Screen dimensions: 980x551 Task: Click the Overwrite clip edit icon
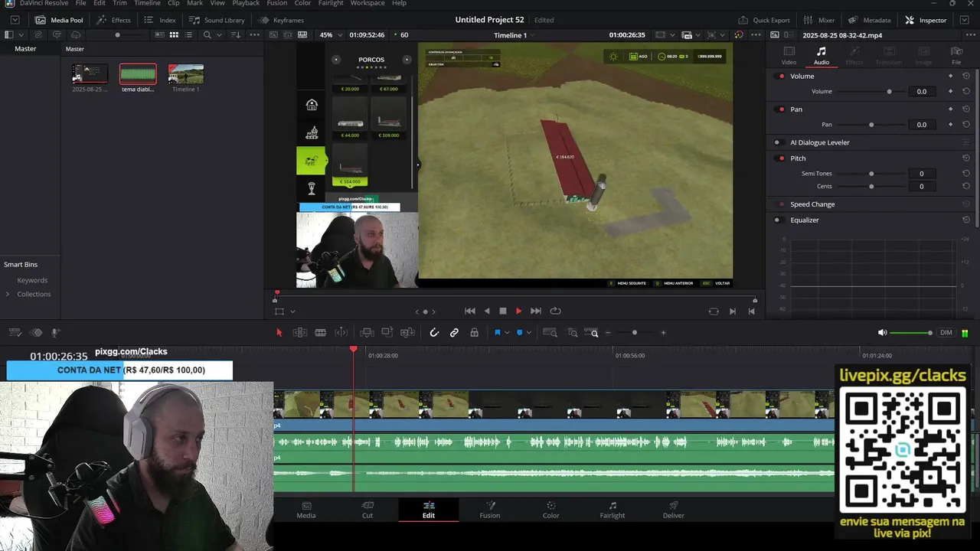387,333
